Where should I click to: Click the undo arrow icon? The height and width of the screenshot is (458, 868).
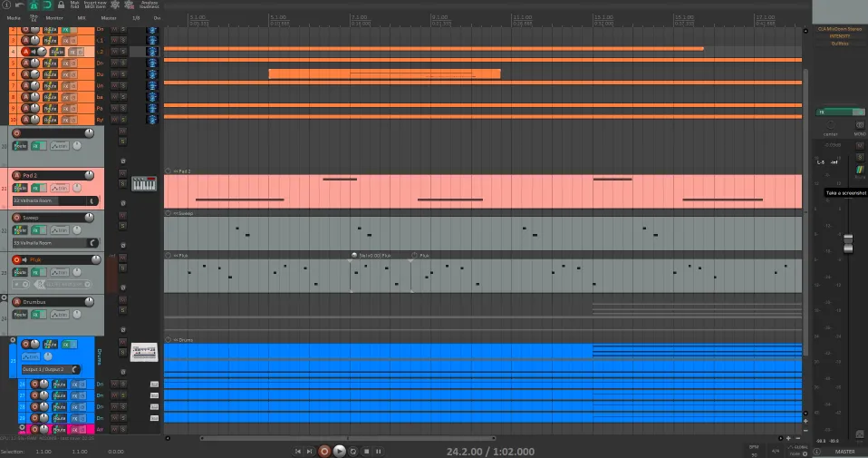19,5
